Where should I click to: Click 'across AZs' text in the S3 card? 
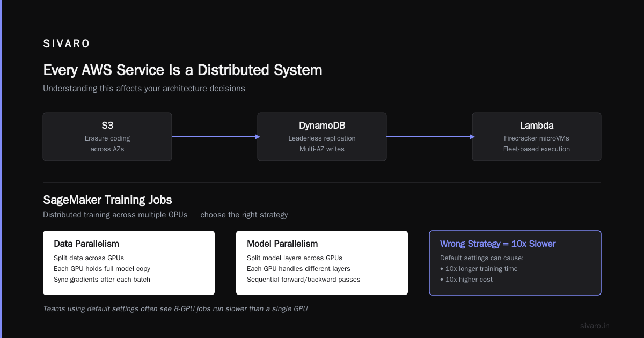click(107, 149)
